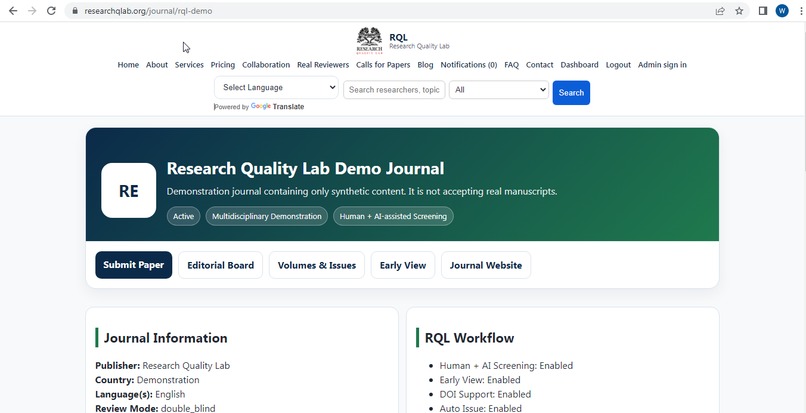806x413 pixels.
Task: Open the share page icon in address bar
Action: pos(720,11)
